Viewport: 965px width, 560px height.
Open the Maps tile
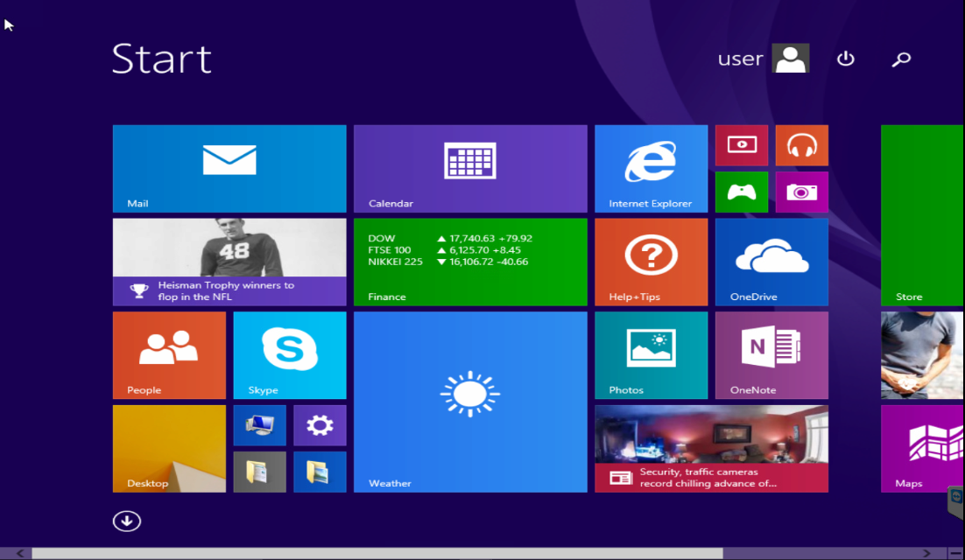coord(923,449)
